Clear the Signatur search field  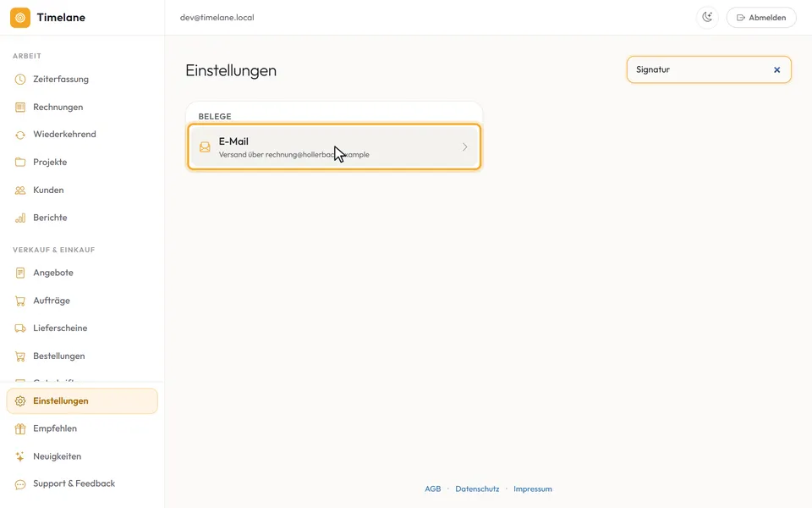point(776,69)
